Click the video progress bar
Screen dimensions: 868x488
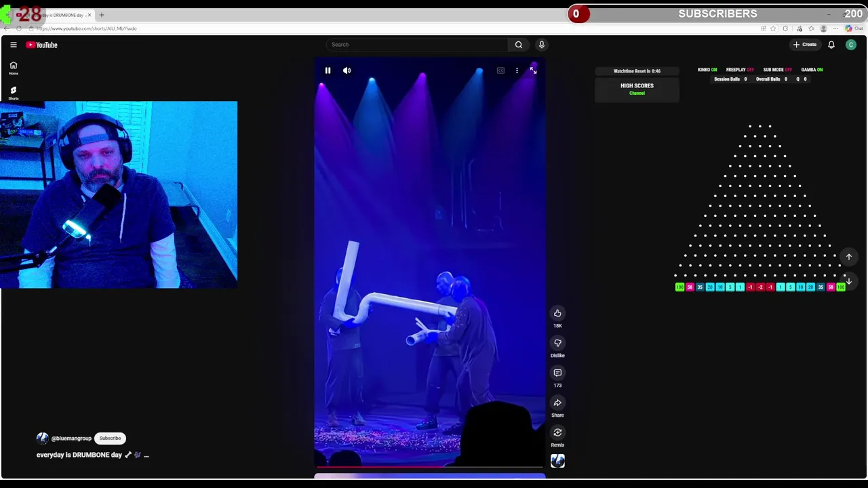tap(429, 467)
